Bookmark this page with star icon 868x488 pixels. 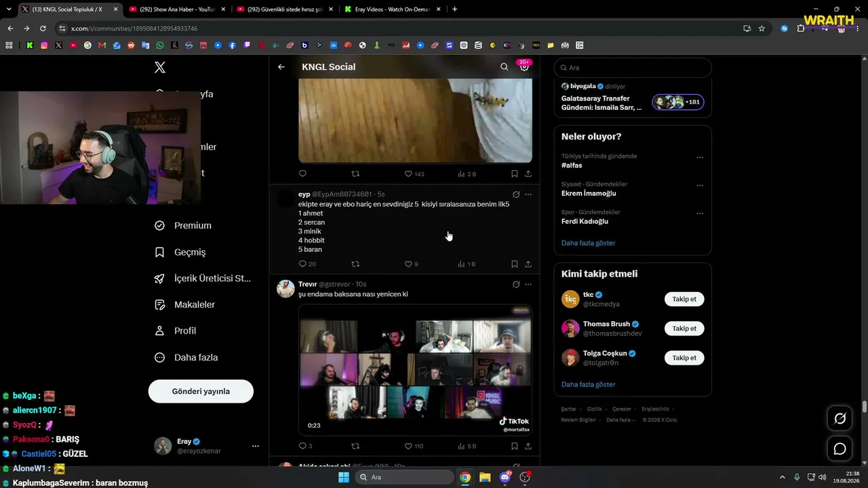pyautogui.click(x=762, y=28)
